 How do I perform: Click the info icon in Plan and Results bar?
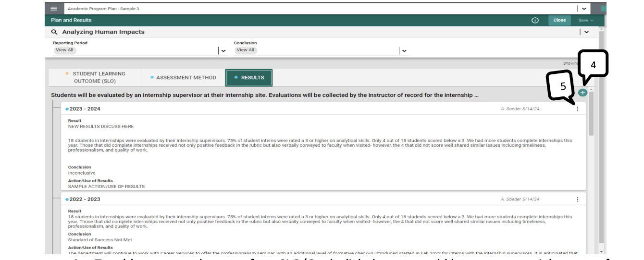point(535,20)
